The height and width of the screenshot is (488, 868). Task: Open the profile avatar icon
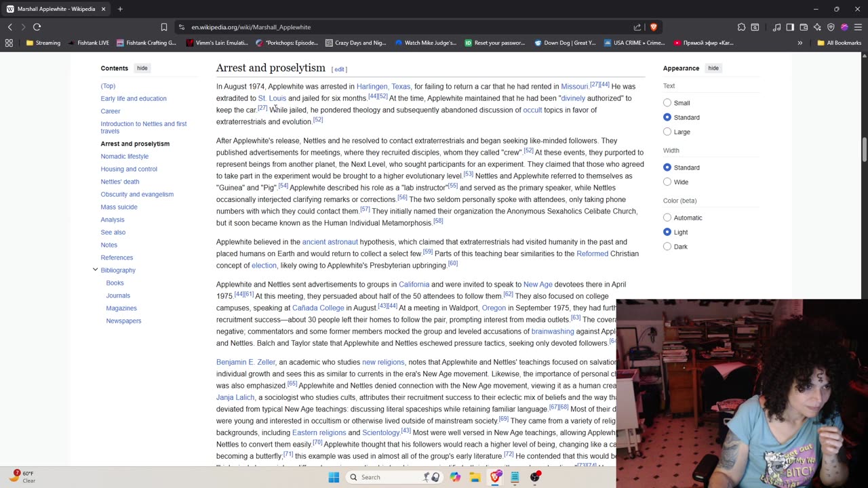point(844,27)
